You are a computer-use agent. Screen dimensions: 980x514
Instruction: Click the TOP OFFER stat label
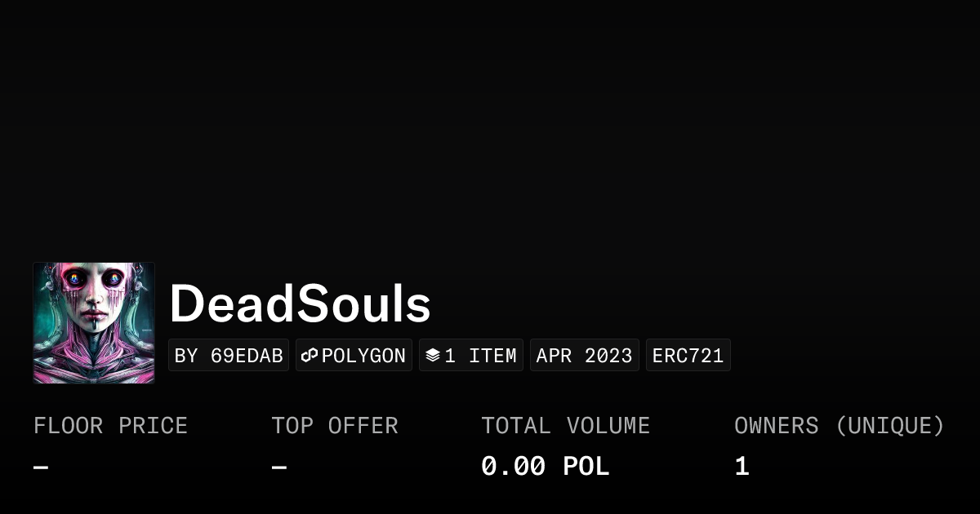click(335, 425)
